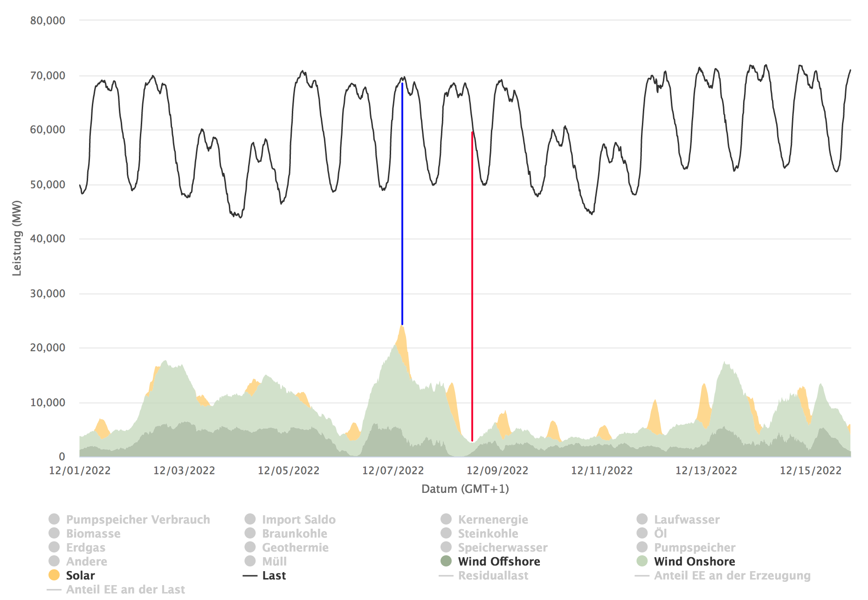Image resolution: width=868 pixels, height=600 pixels.
Task: Toggle the Solar series in the legend
Action: [x=80, y=575]
